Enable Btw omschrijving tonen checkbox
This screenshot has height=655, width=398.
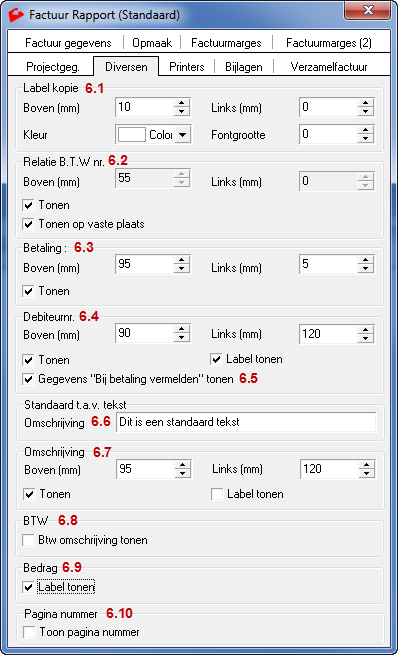click(28, 540)
